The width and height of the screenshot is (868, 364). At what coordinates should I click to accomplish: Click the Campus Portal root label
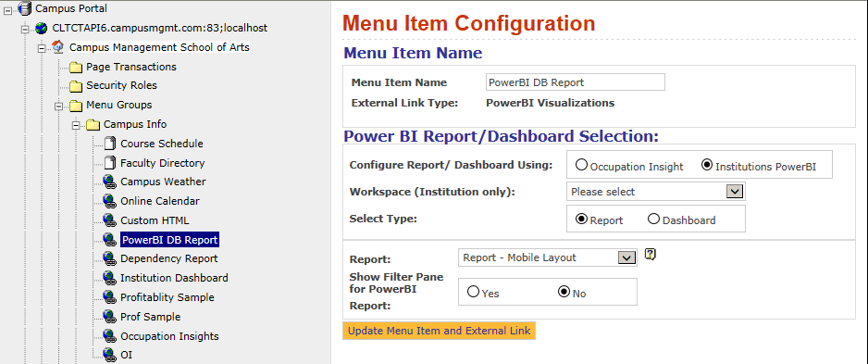(71, 8)
